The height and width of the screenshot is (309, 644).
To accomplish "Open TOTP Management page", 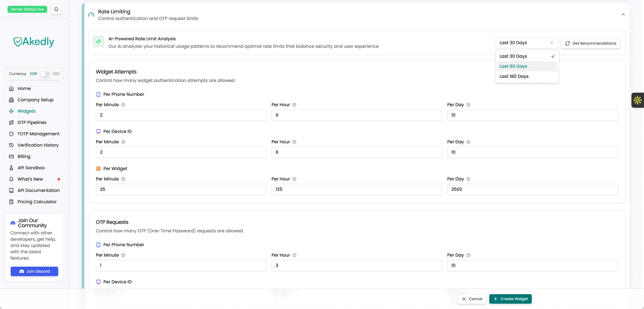I will (34, 134).
